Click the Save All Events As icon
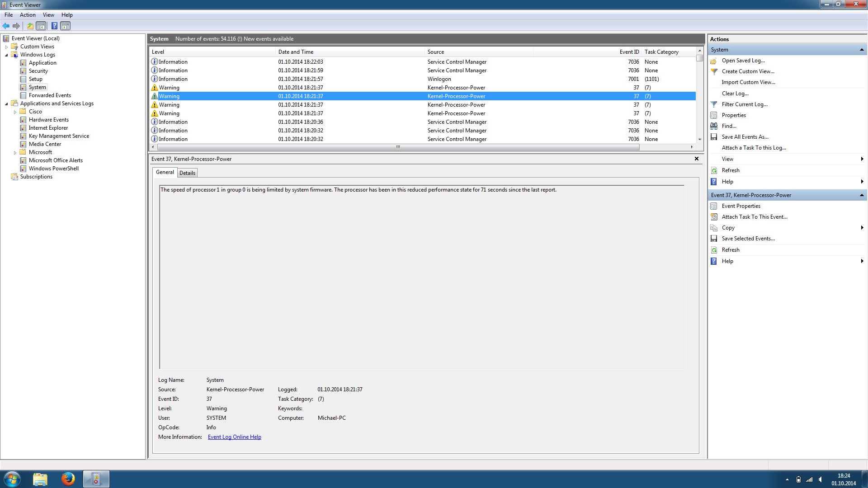 [x=714, y=137]
